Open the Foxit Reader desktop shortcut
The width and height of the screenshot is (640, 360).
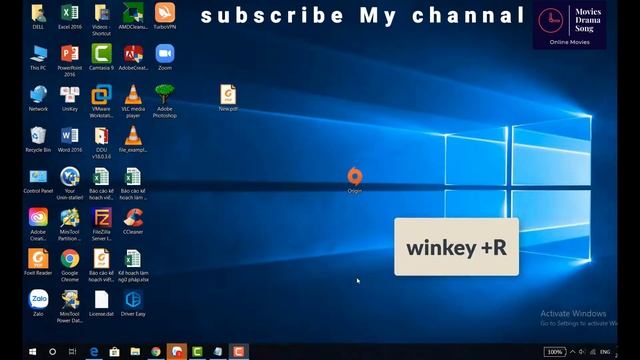point(38,262)
